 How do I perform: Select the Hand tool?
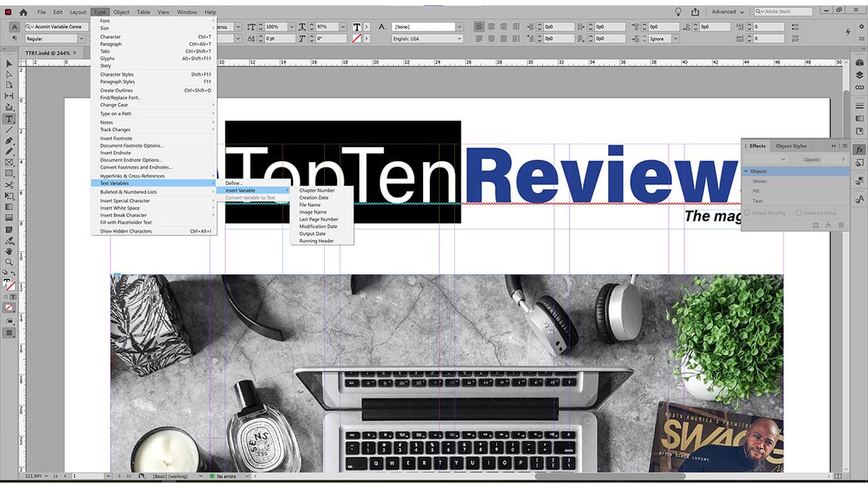[x=9, y=251]
